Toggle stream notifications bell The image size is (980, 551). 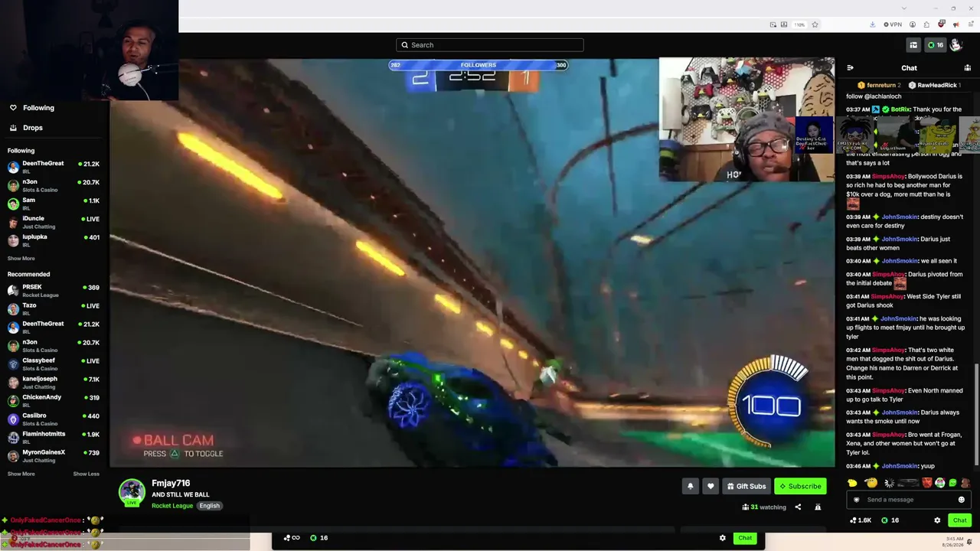point(690,486)
